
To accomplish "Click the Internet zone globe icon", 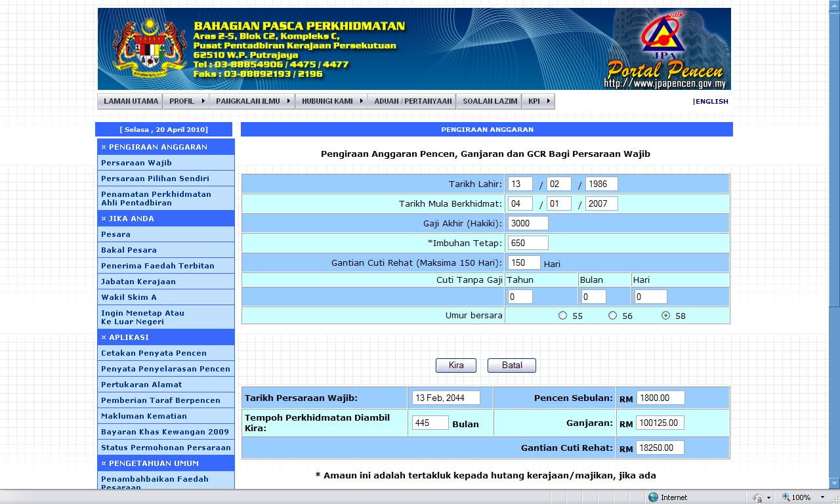I will [x=653, y=497].
